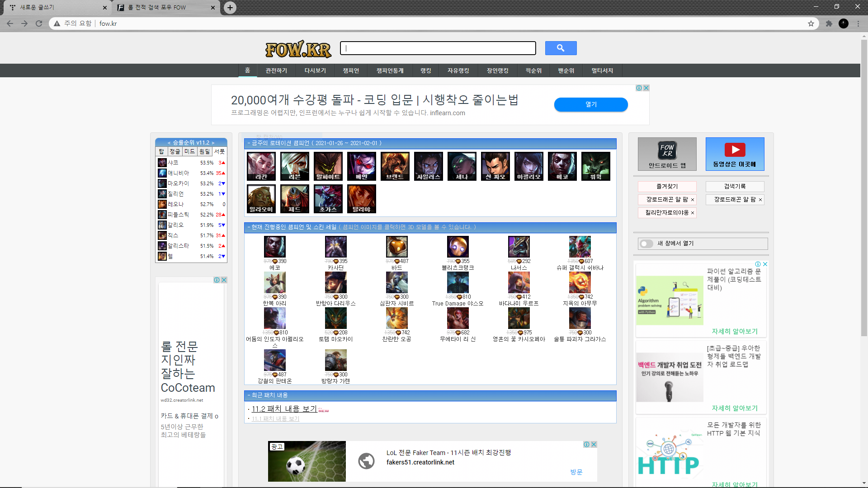Switch the win-rate list to 정글 tab
This screenshot has height=488, width=868.
coord(175,152)
